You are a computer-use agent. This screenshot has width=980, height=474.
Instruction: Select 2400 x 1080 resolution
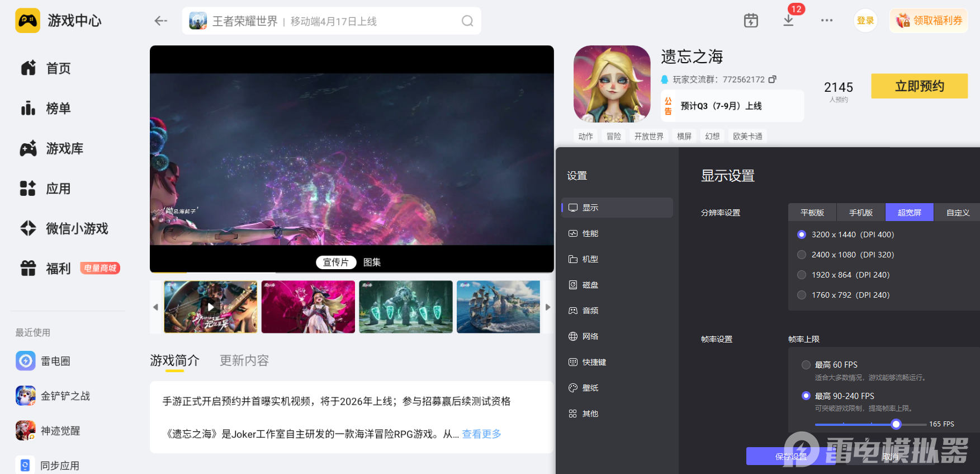coord(802,255)
